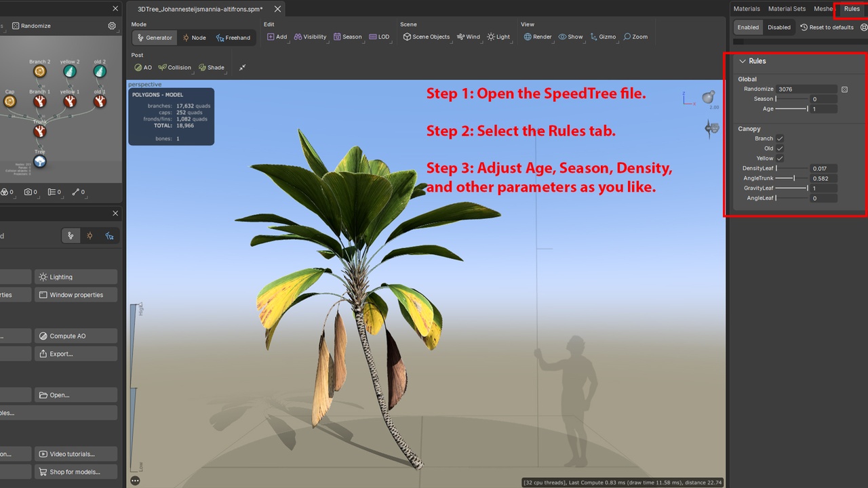868x488 pixels.
Task: Select the Enabled rules filter
Action: click(x=748, y=27)
